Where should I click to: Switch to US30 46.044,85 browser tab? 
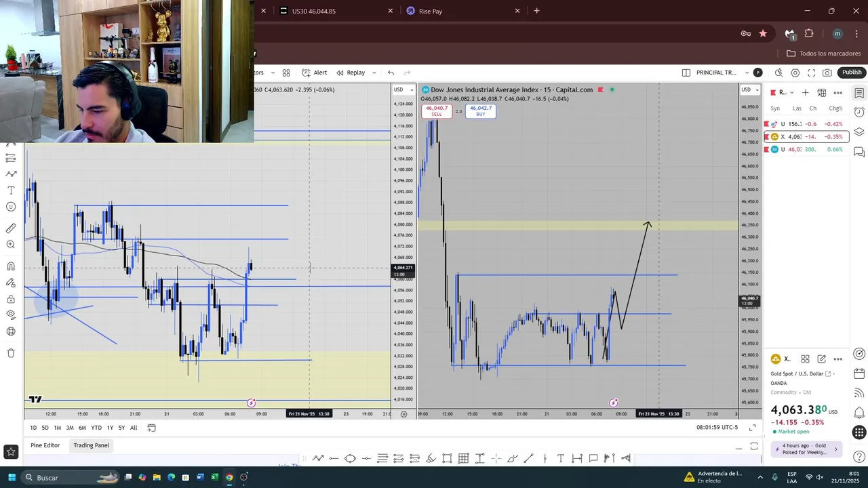[x=334, y=11]
